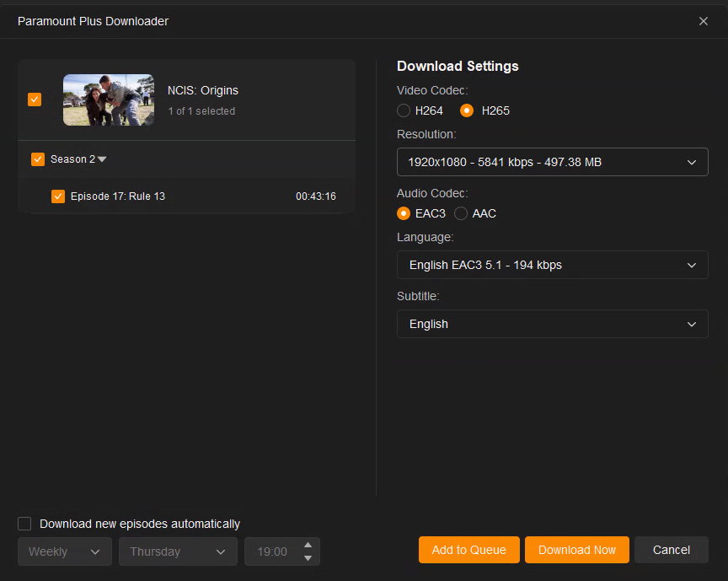Open the Thursday day dropdown
Viewport: 728px width, 581px height.
click(x=178, y=551)
